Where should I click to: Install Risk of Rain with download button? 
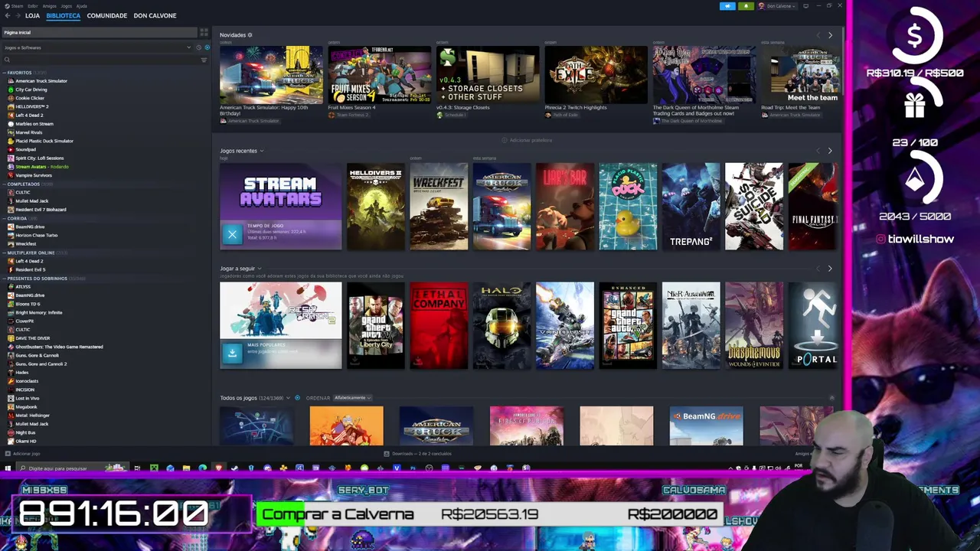[232, 354]
